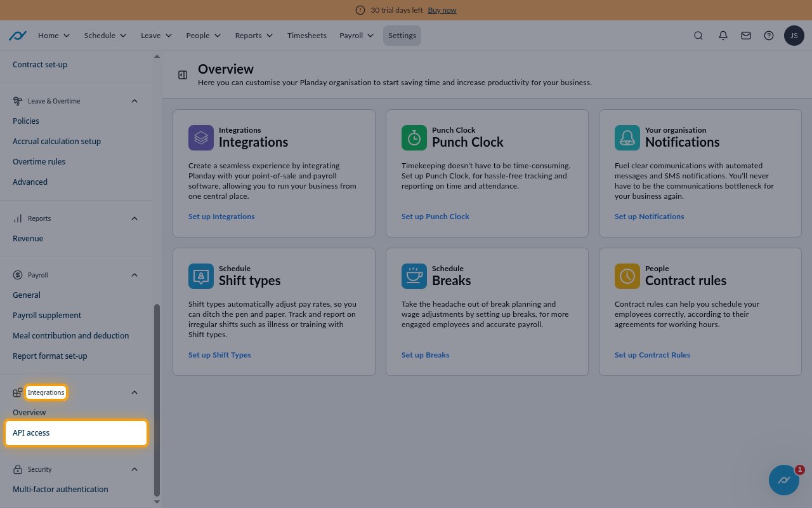Open the messages envelope icon

click(746, 36)
